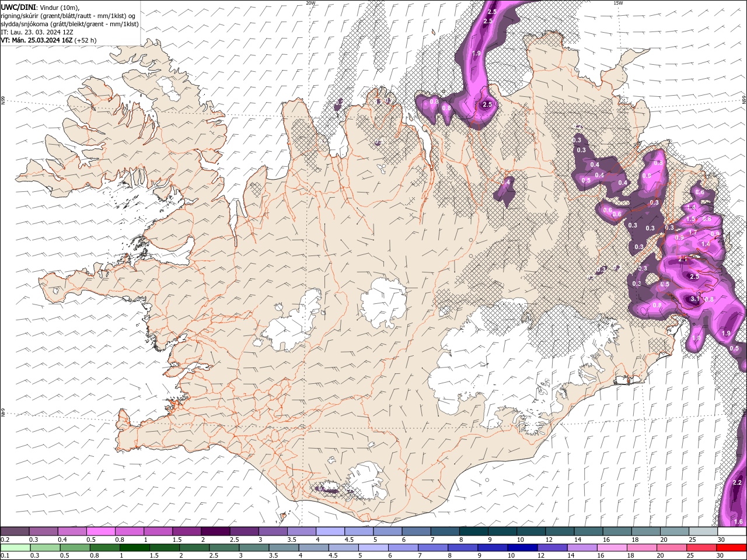The height and width of the screenshot is (560, 747).
Task: Click the 3.1 snowfall value on map
Action: [694, 299]
